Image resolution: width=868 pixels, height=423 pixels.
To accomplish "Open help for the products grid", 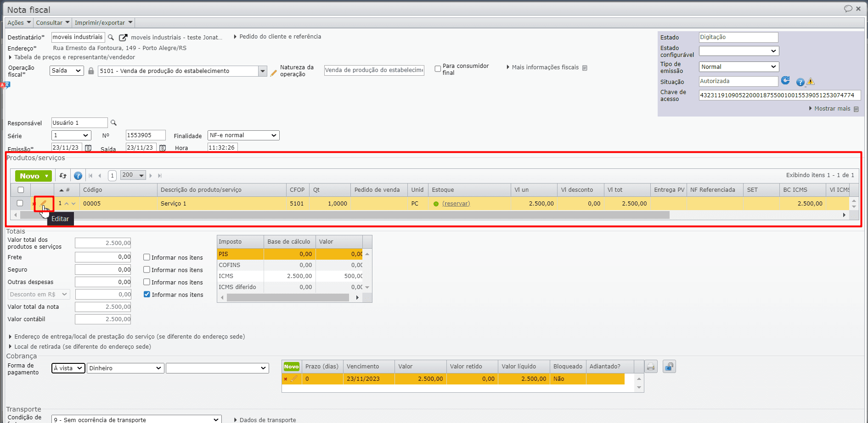I will (78, 176).
